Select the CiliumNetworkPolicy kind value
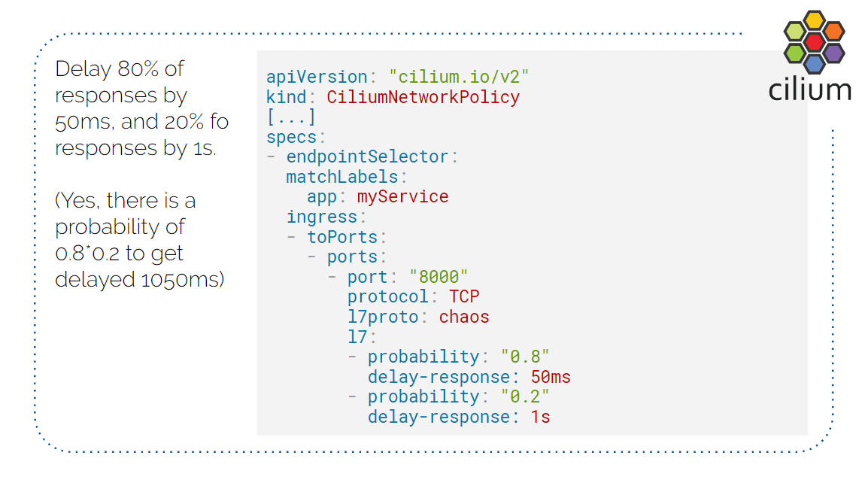868x486 pixels. tap(423, 97)
